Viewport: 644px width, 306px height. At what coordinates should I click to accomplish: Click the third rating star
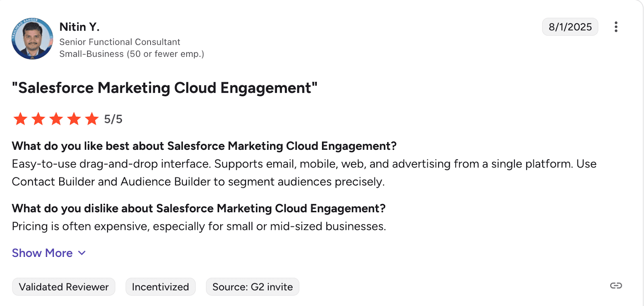pyautogui.click(x=56, y=119)
